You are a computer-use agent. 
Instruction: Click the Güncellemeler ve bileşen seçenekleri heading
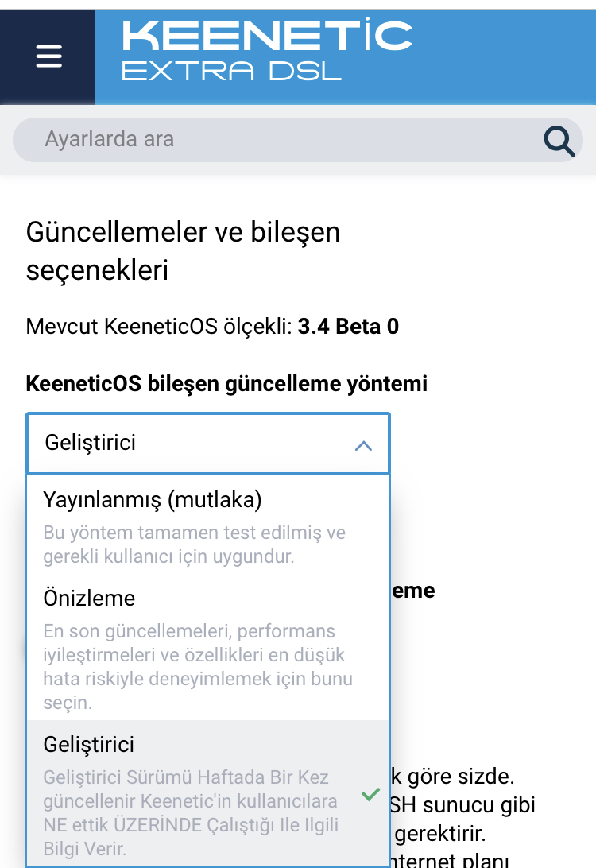point(183,250)
